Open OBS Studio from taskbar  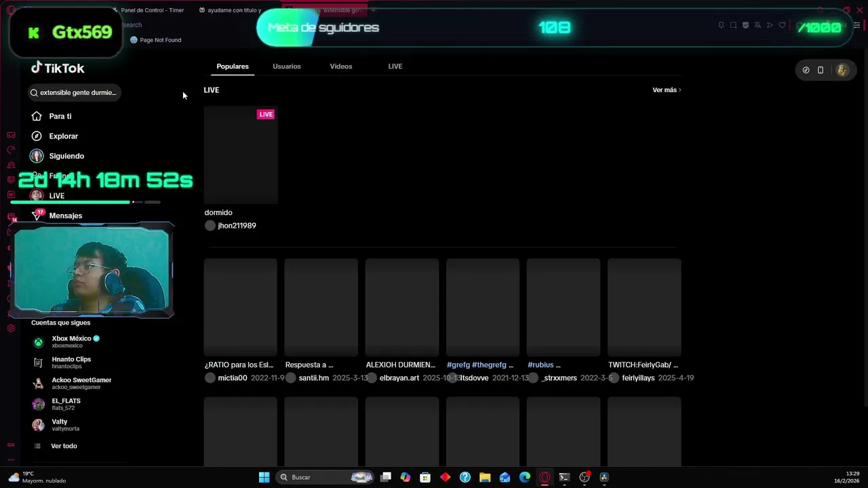[585, 477]
